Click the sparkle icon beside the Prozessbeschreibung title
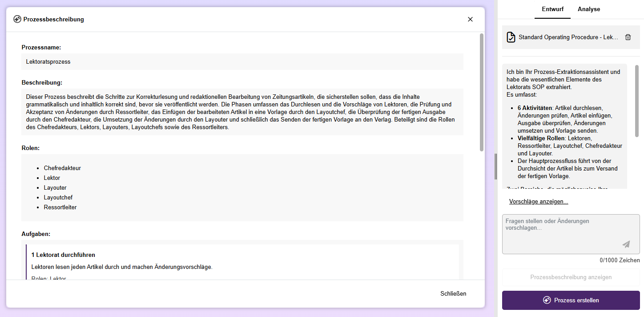Image resolution: width=644 pixels, height=317 pixels. coord(17,19)
